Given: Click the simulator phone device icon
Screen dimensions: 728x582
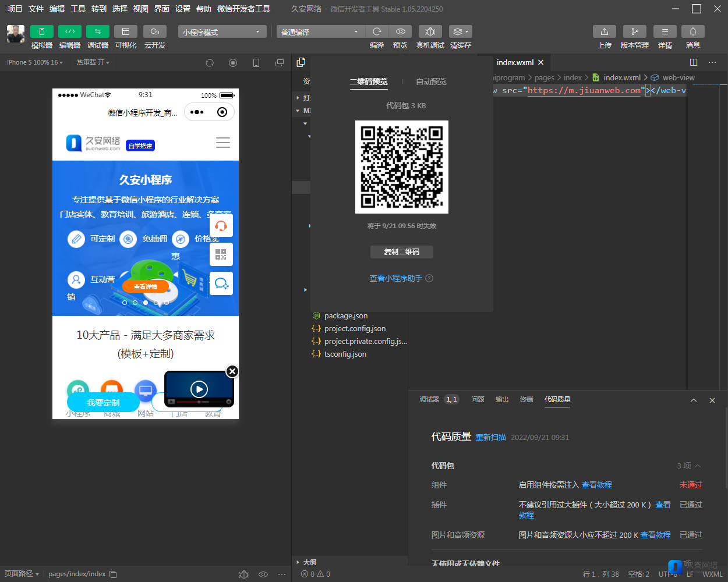Looking at the screenshot, I should [256, 63].
